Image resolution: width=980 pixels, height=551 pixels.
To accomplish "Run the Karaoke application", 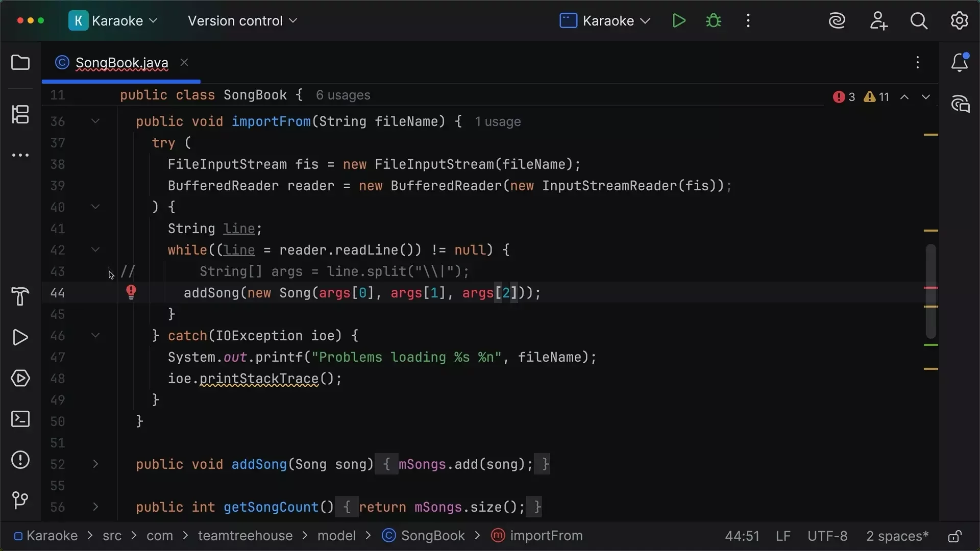I will (678, 20).
